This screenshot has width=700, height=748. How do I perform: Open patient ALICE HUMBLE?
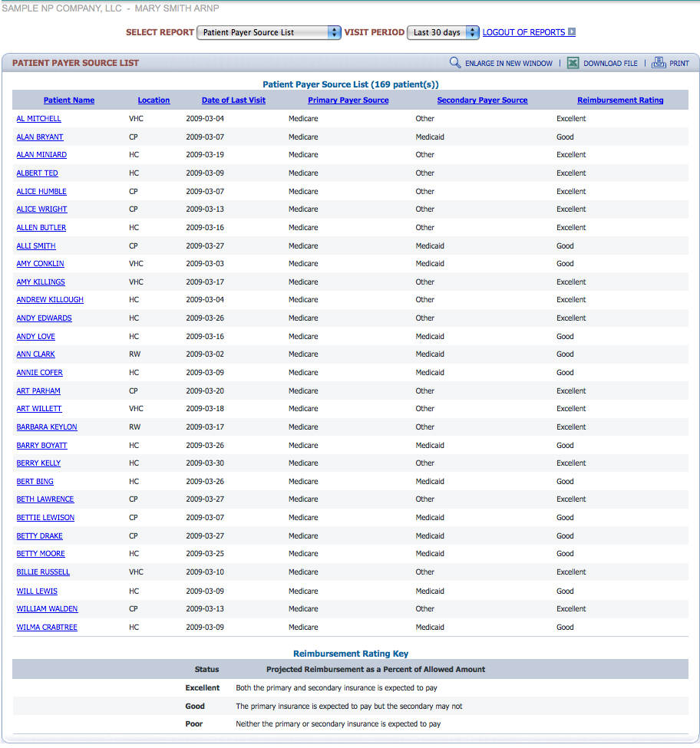tap(41, 191)
